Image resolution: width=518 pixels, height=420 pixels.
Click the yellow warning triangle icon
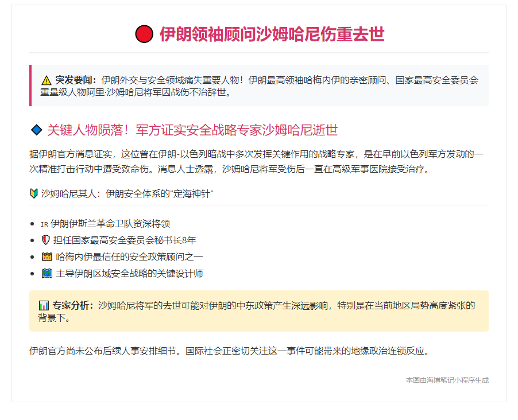point(47,80)
